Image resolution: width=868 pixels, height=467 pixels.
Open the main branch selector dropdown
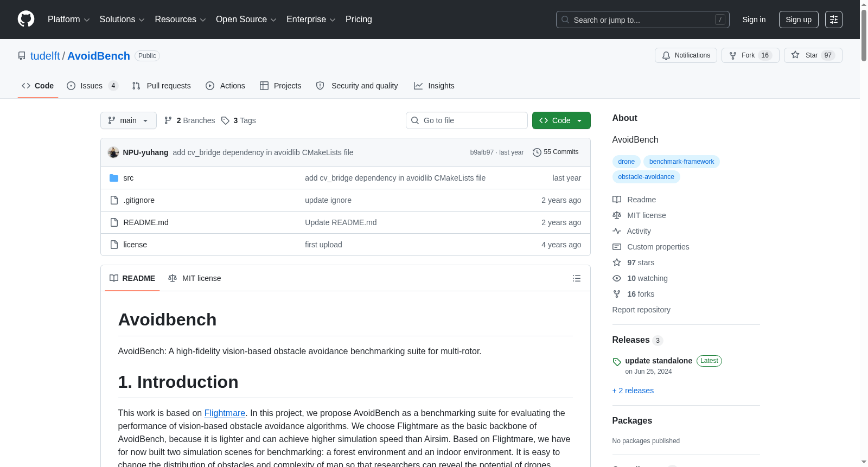[x=129, y=120]
